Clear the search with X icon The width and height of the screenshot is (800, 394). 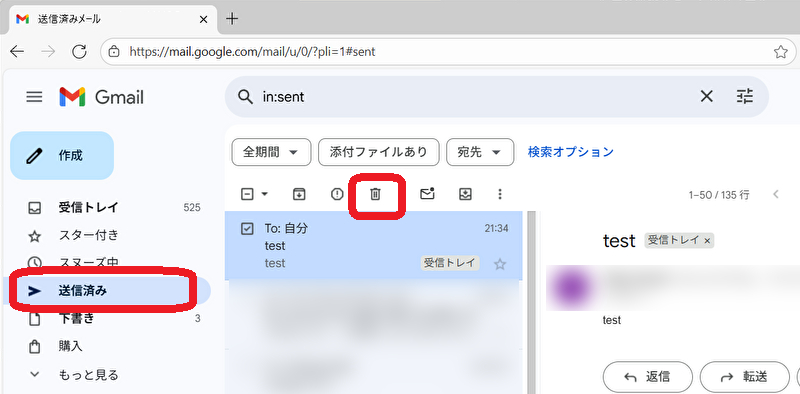[706, 96]
